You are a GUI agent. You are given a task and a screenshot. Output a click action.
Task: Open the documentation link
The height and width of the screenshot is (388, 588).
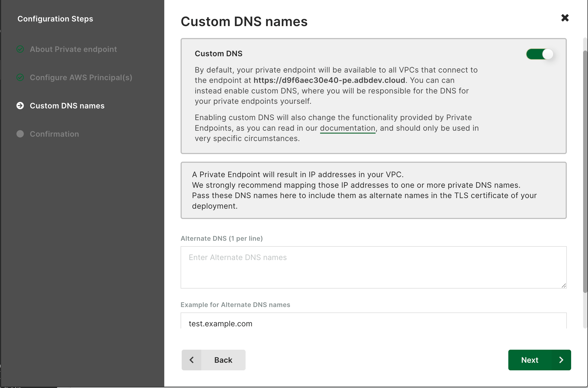click(348, 128)
